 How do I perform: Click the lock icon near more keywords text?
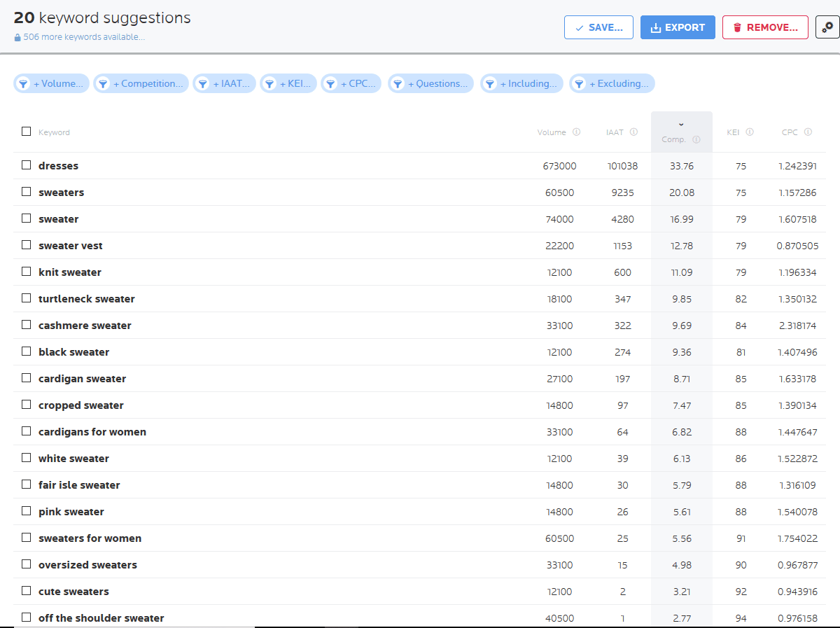[x=19, y=36]
